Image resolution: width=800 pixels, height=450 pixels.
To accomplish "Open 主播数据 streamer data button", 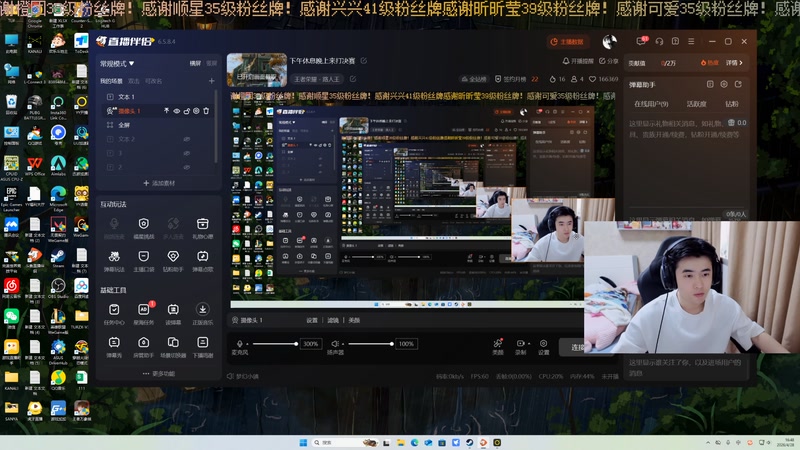I will click(x=568, y=42).
